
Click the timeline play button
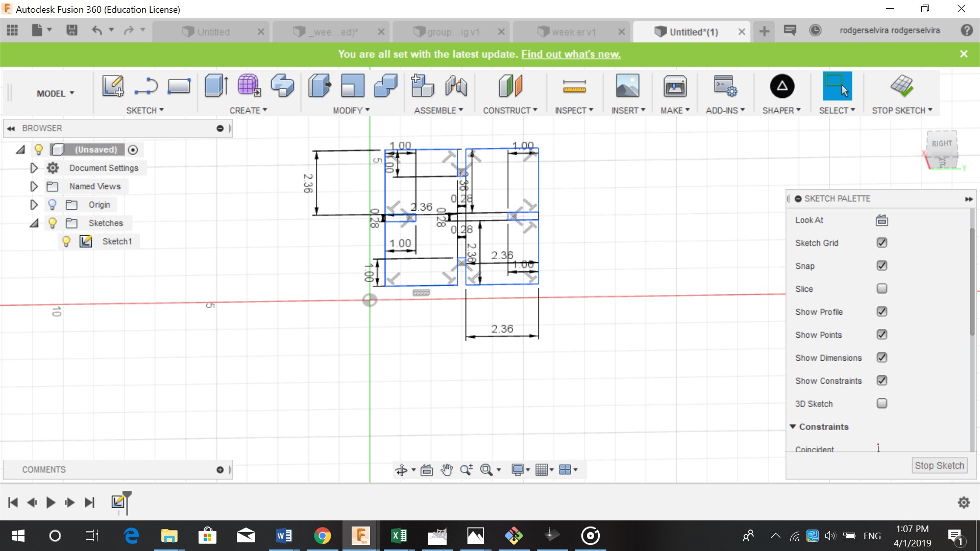[x=51, y=503]
